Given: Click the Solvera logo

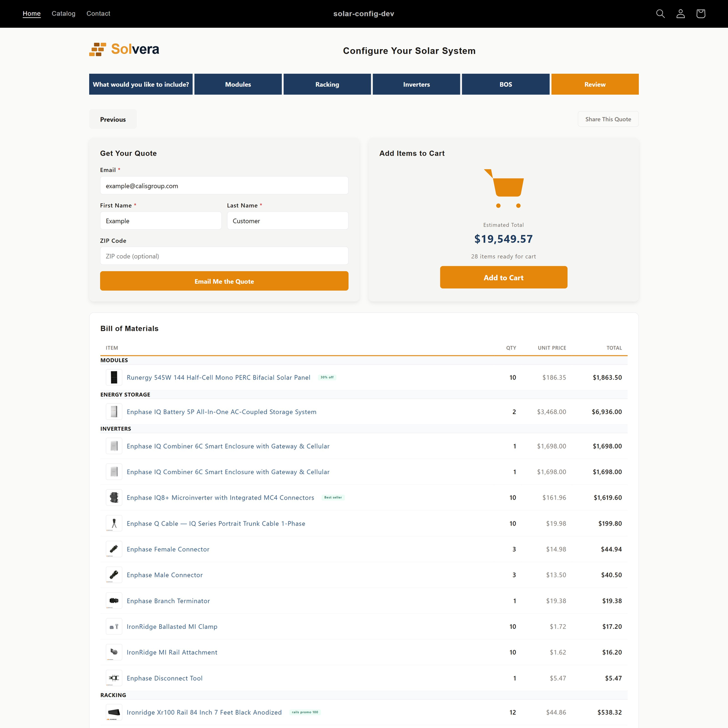Looking at the screenshot, I should click(x=124, y=49).
